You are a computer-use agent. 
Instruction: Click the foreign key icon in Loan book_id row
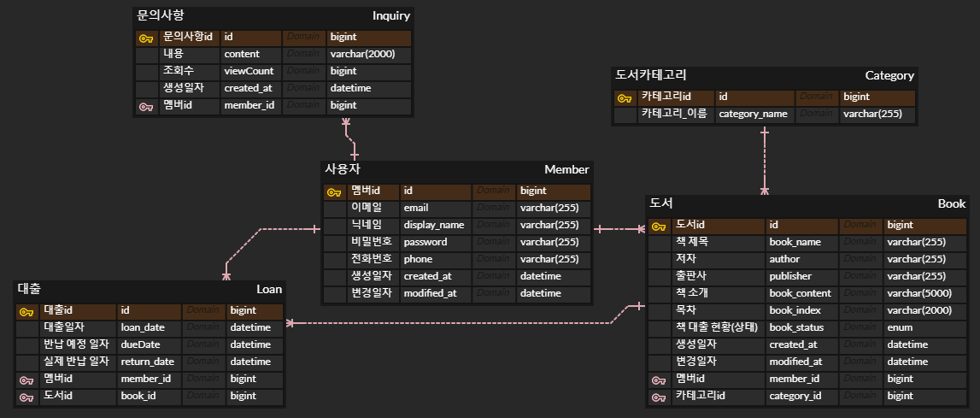tap(26, 397)
